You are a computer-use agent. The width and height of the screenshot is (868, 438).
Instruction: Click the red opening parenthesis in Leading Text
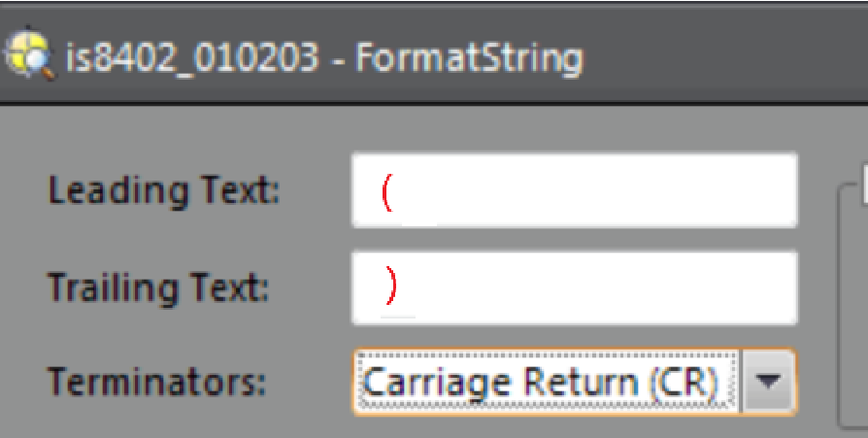(x=387, y=192)
